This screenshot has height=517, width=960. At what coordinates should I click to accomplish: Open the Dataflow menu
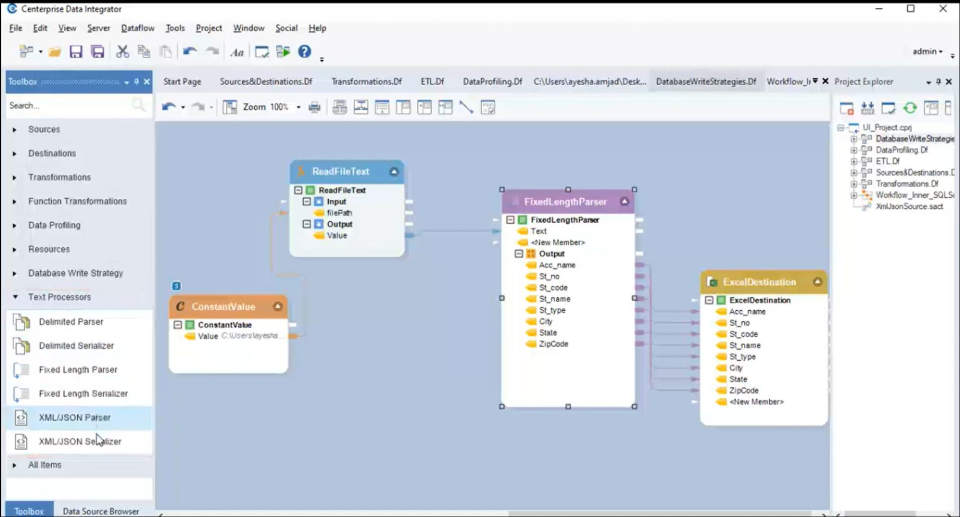coord(138,28)
